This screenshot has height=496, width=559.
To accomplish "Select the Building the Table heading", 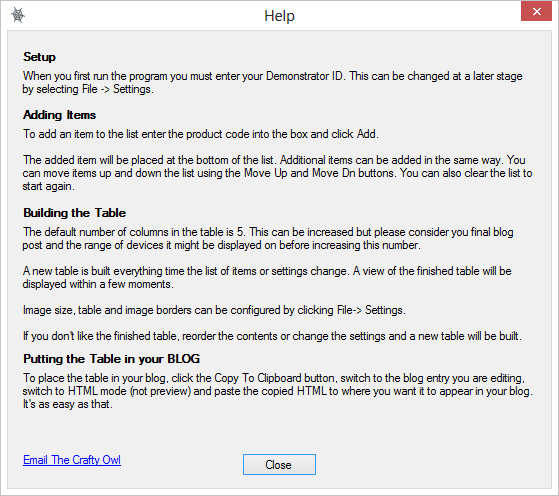I will (x=74, y=213).
